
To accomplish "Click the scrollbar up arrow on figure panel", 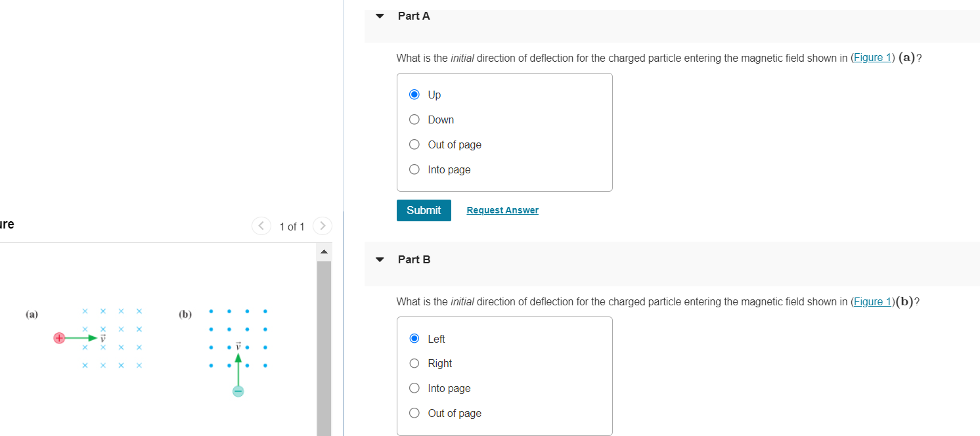I will 323,250.
